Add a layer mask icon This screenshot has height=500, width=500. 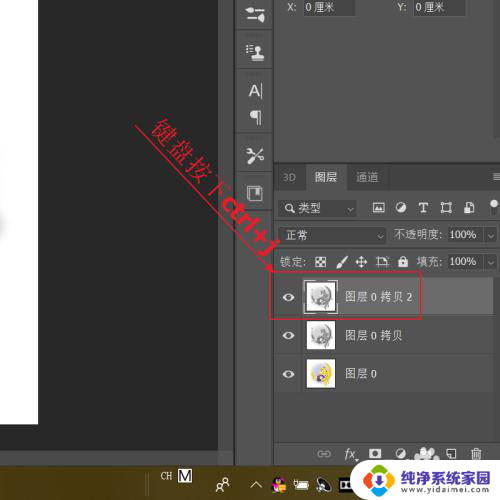point(375,454)
